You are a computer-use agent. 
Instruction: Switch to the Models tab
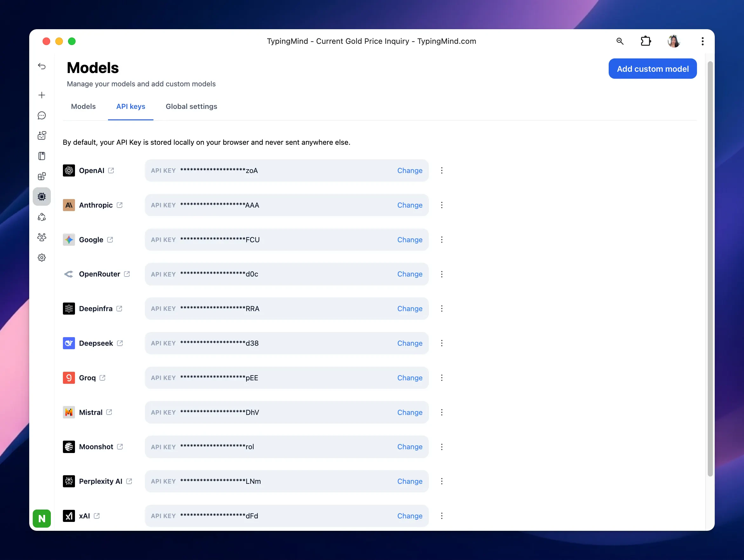pos(84,107)
